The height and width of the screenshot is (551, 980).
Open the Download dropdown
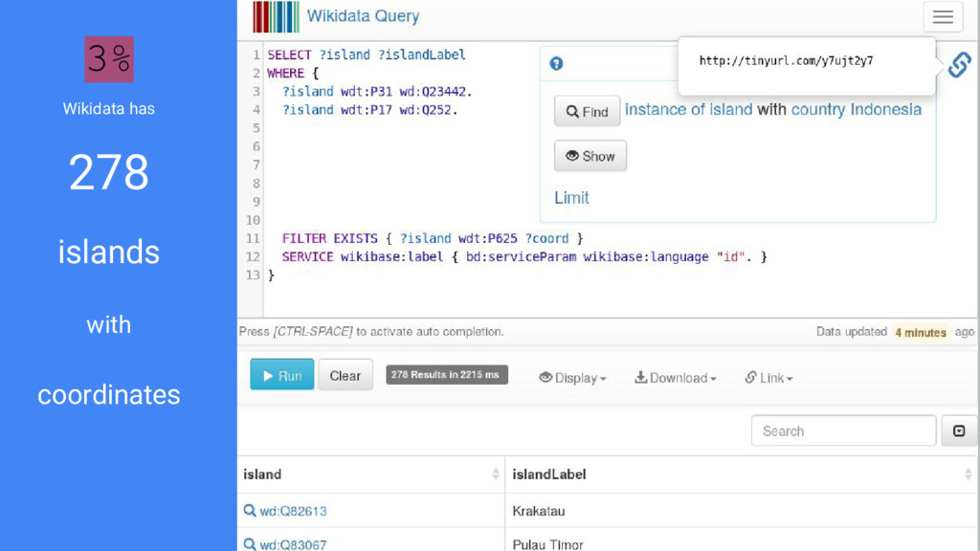(x=675, y=377)
